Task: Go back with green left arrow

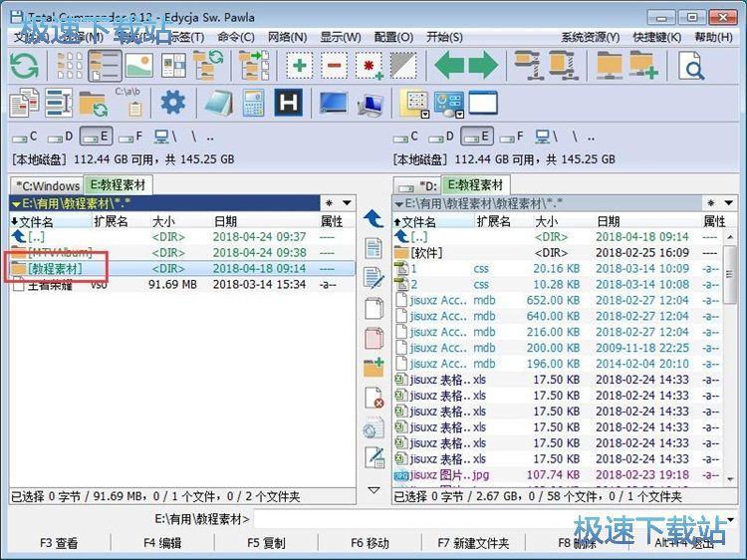Action: coord(449,66)
